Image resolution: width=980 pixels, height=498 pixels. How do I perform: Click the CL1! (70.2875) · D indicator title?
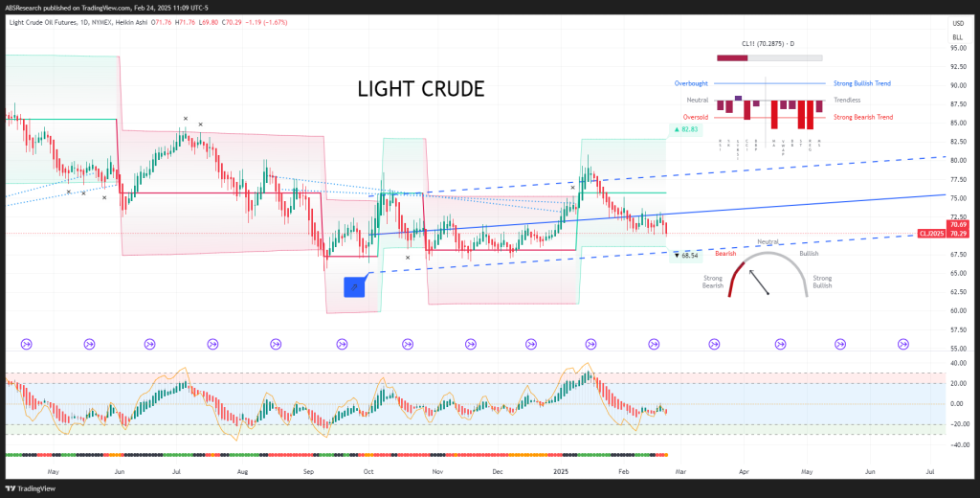click(x=768, y=44)
